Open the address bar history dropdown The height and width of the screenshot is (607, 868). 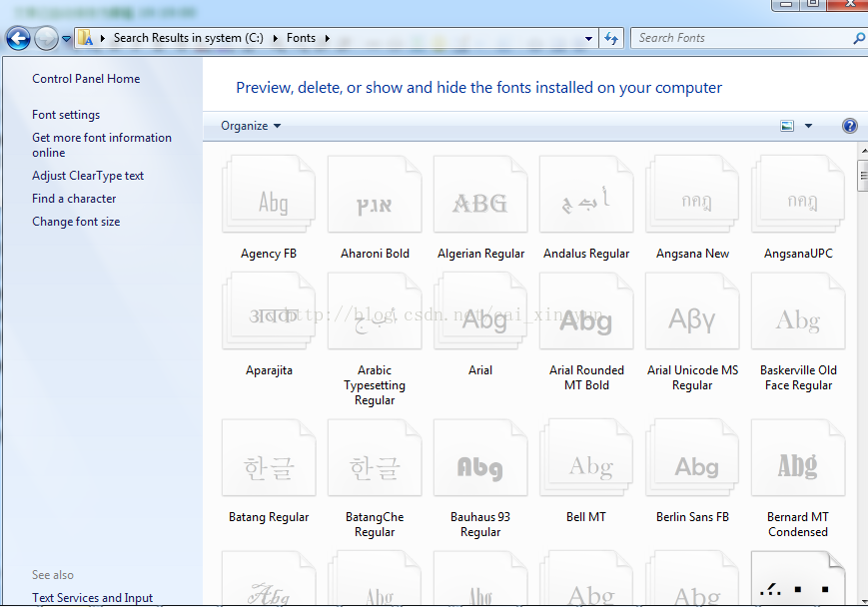point(588,38)
